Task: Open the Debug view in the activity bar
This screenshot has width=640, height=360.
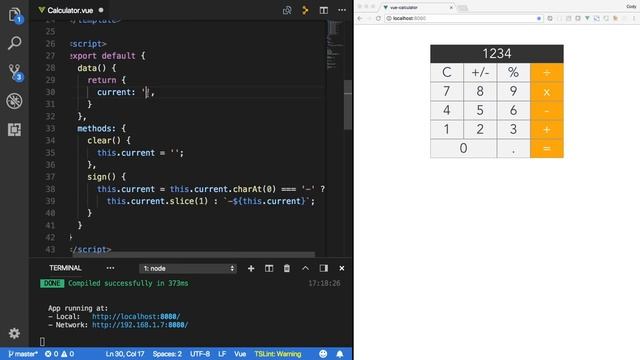Action: point(14,101)
